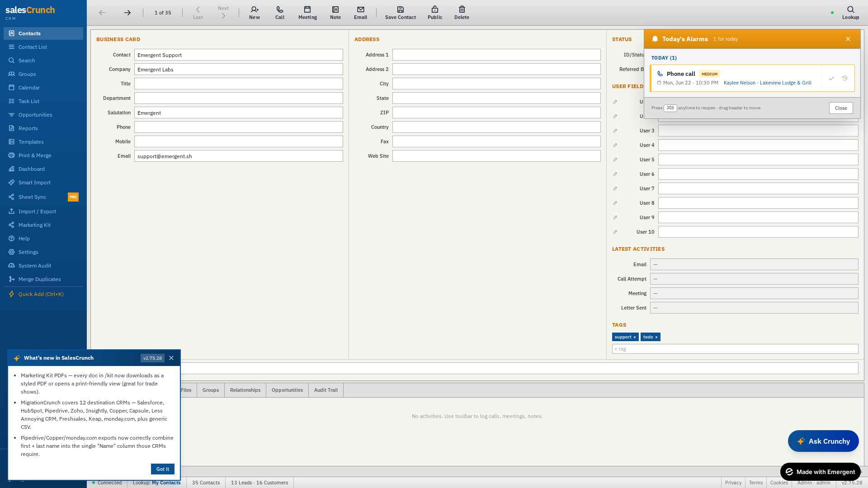Click Made with Emergent badge

(x=821, y=472)
